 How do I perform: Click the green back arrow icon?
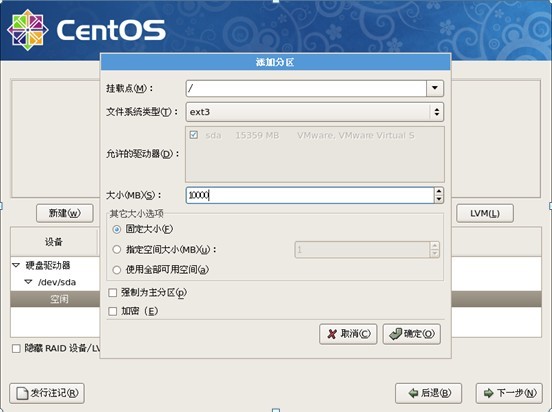(413, 393)
